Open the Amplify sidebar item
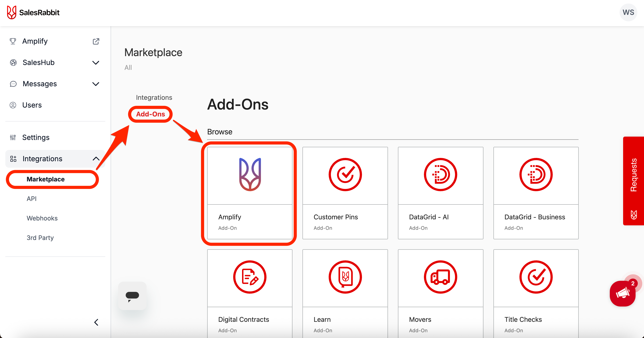The height and width of the screenshot is (338, 644). coord(35,41)
